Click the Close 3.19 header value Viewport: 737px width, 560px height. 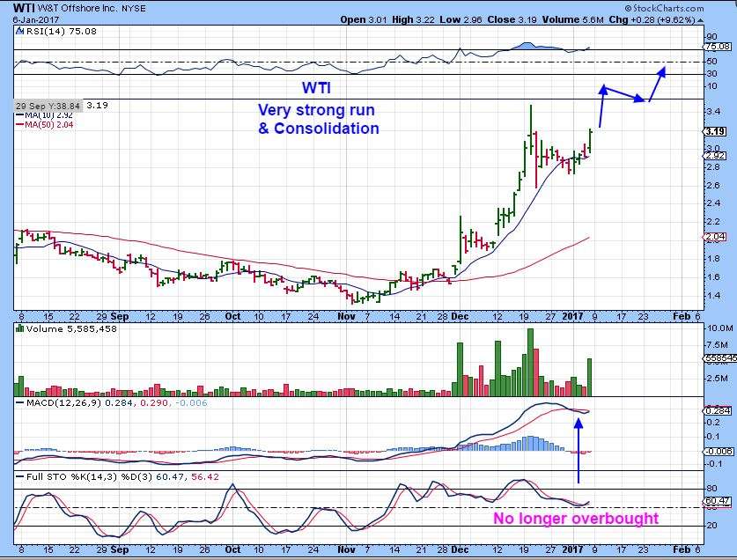coord(512,19)
